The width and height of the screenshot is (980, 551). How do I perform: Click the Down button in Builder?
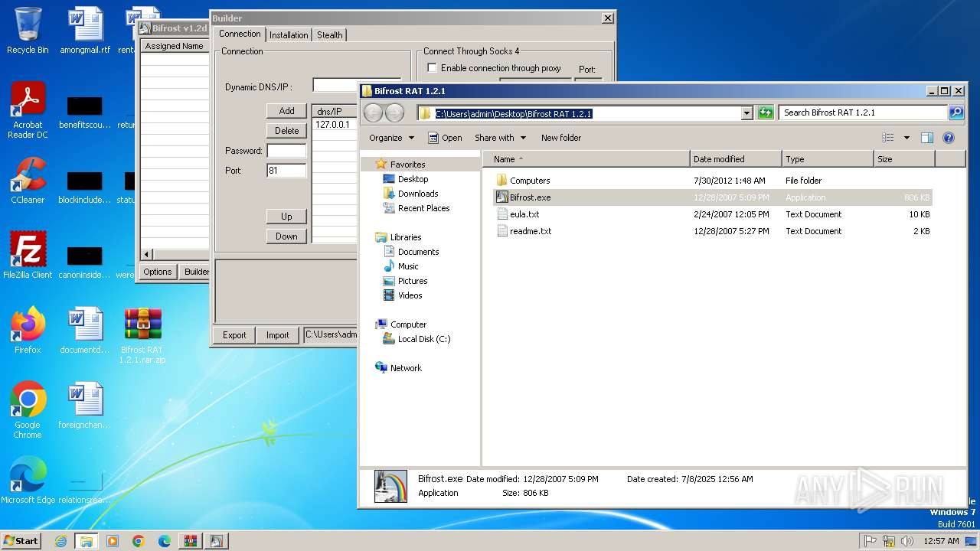pyautogui.click(x=286, y=236)
